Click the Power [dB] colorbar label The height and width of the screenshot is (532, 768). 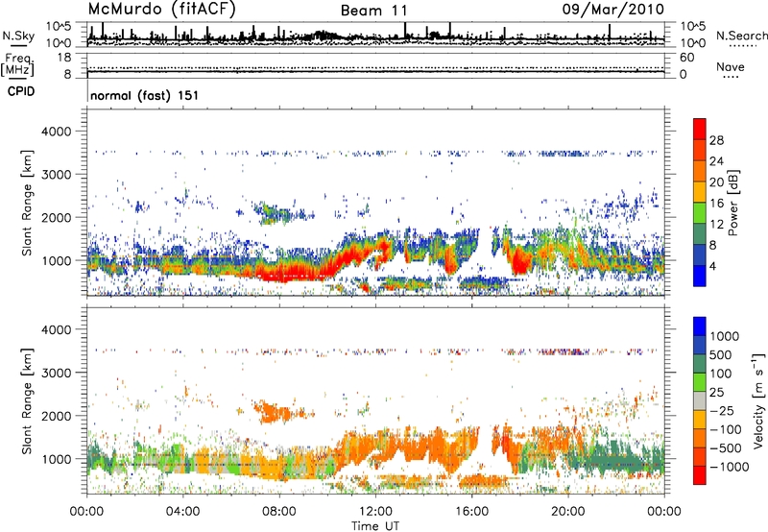pos(732,203)
